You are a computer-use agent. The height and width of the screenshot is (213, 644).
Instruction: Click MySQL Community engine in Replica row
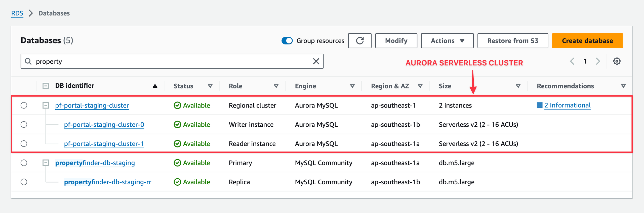(x=324, y=182)
